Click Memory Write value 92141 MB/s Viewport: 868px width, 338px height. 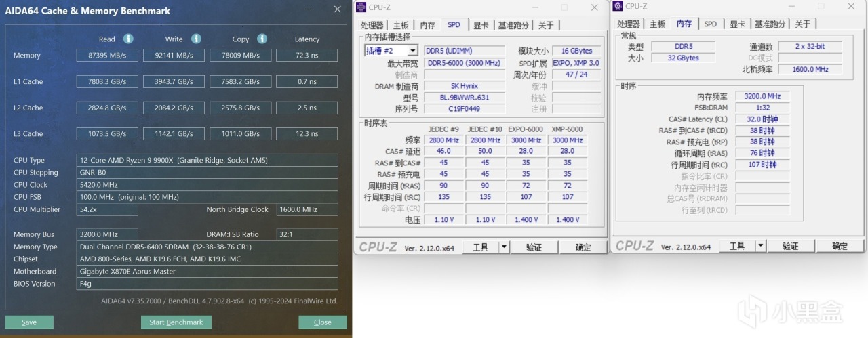tap(174, 56)
